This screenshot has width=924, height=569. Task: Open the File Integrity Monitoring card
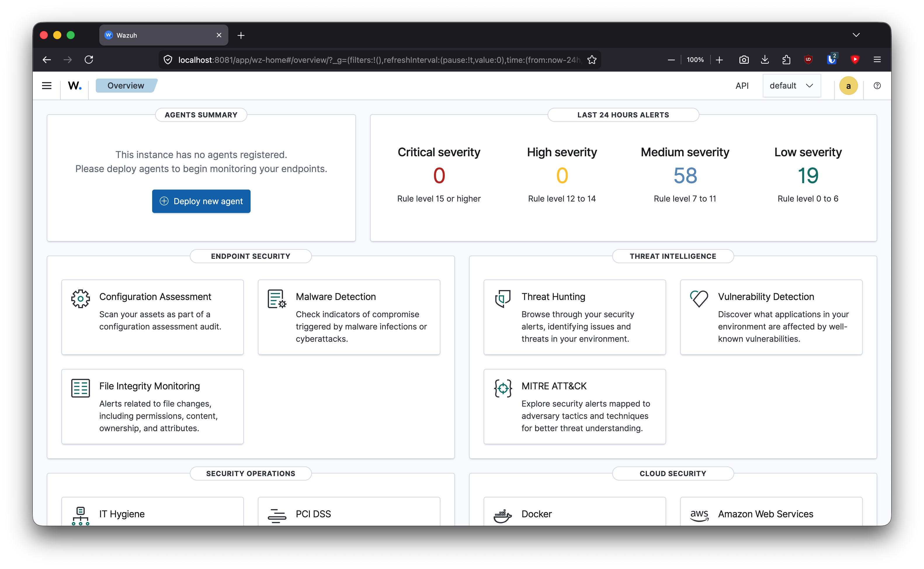pos(152,406)
